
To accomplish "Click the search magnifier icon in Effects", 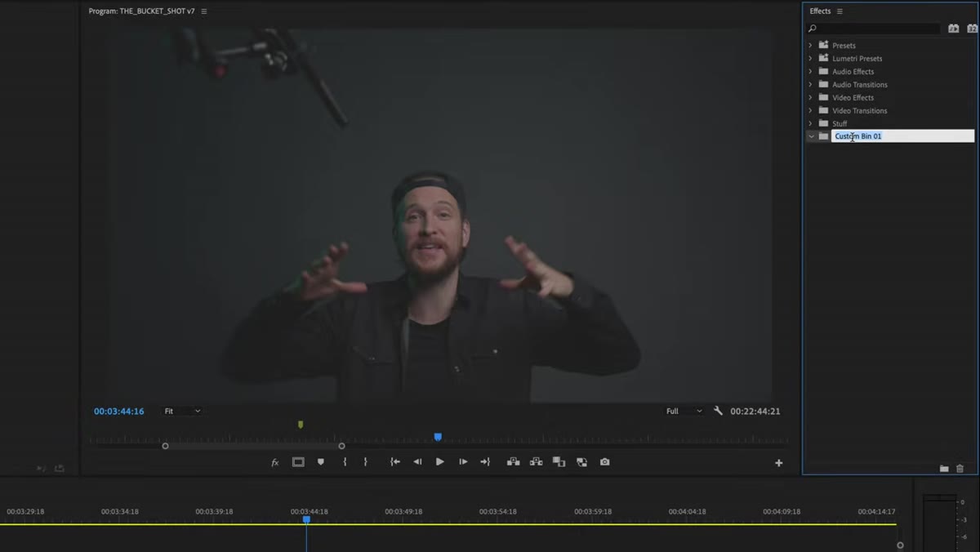I will point(812,29).
